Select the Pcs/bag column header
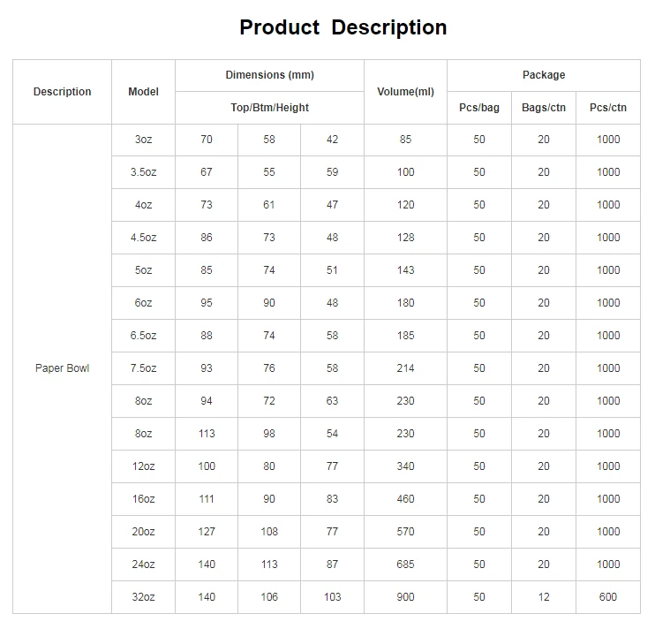This screenshot has height=644, width=655. (479, 108)
